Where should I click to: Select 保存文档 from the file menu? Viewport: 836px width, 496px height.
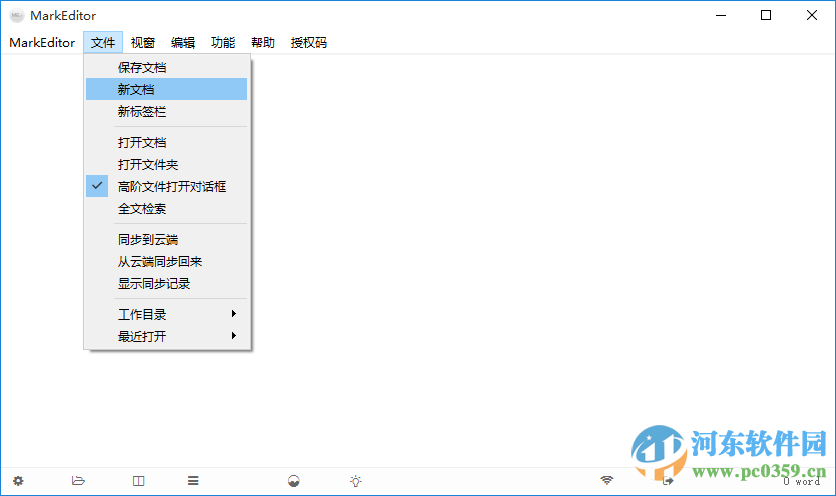point(166,67)
